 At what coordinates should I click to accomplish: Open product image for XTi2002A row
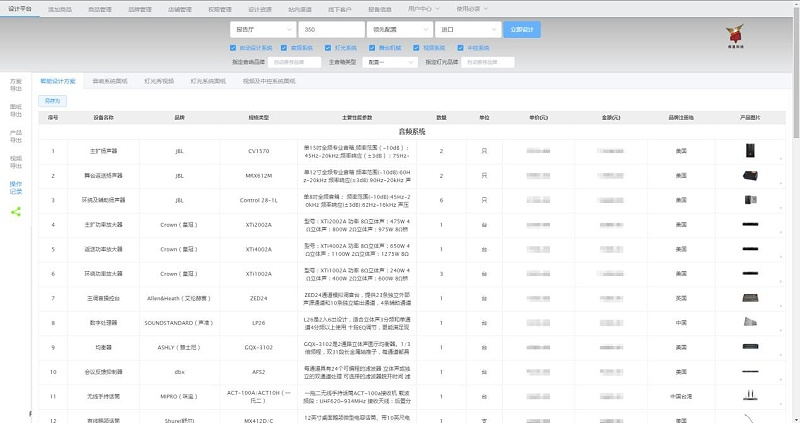click(750, 225)
